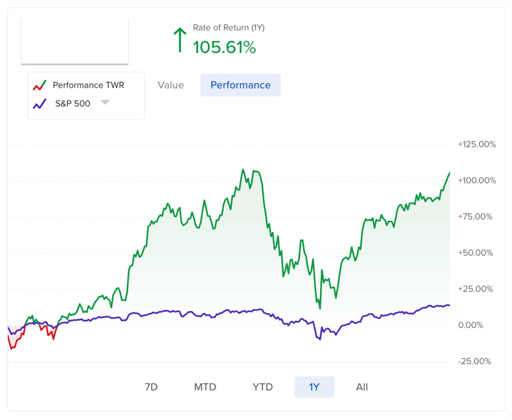Image resolution: width=512 pixels, height=420 pixels.
Task: Open the benchmark dropdown arrow beside S&P 500
Action: [x=105, y=103]
